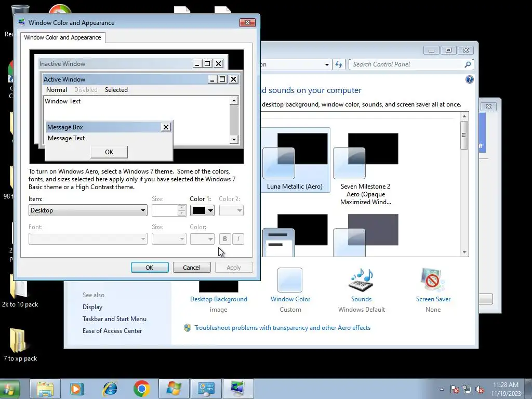Click OK button in the Message Box preview

pyautogui.click(x=109, y=152)
